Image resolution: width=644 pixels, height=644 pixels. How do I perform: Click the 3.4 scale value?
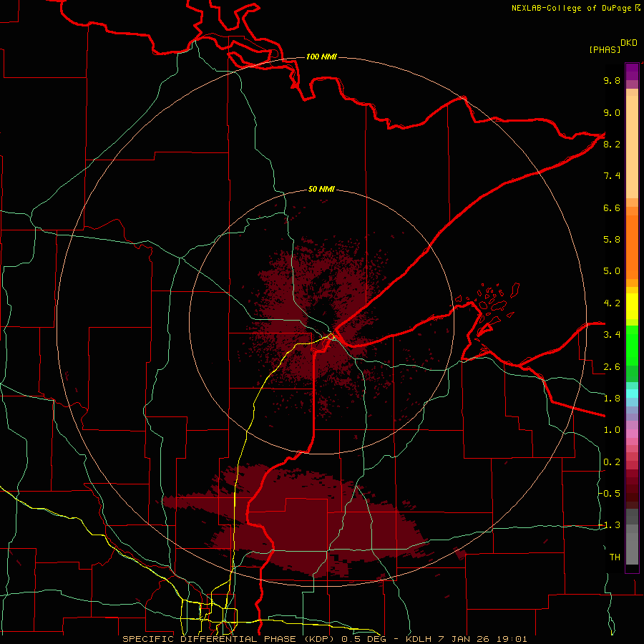pyautogui.click(x=612, y=335)
